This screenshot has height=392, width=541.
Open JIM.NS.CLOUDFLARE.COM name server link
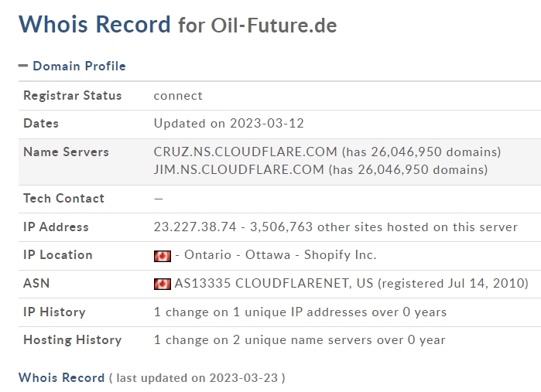[238, 169]
